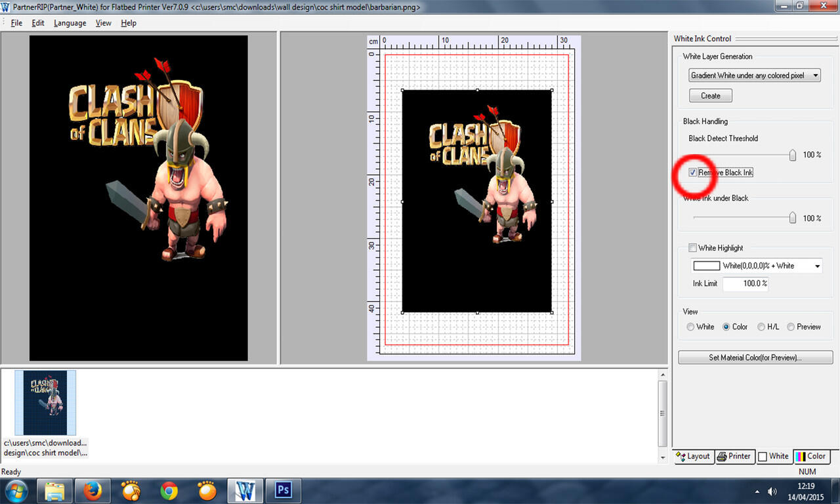This screenshot has width=840, height=504.
Task: Enable the White Highlight checkbox
Action: 692,248
